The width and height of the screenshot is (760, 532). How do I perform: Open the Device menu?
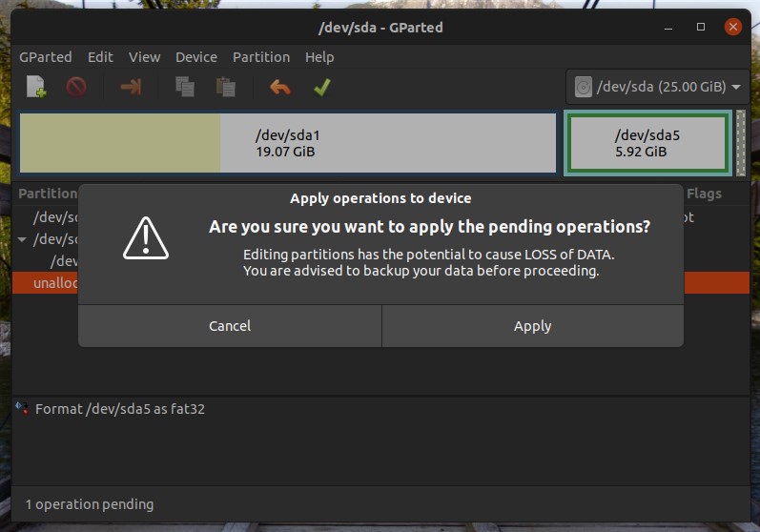(196, 57)
